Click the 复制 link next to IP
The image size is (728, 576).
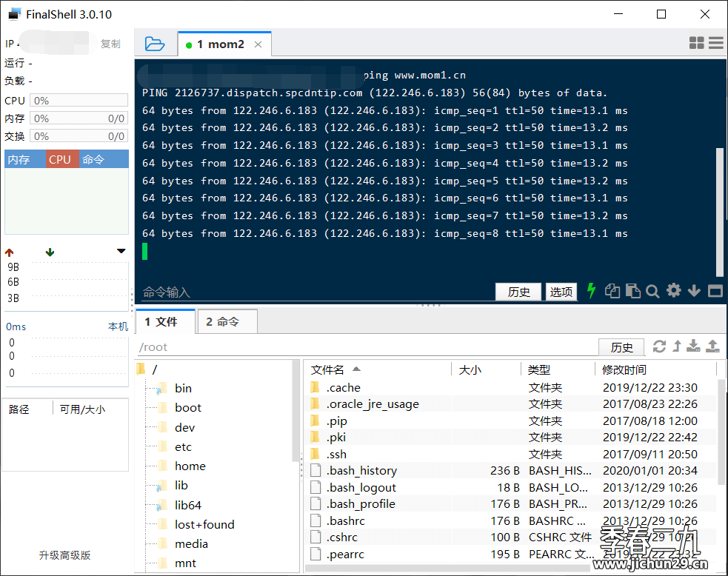[x=110, y=44]
